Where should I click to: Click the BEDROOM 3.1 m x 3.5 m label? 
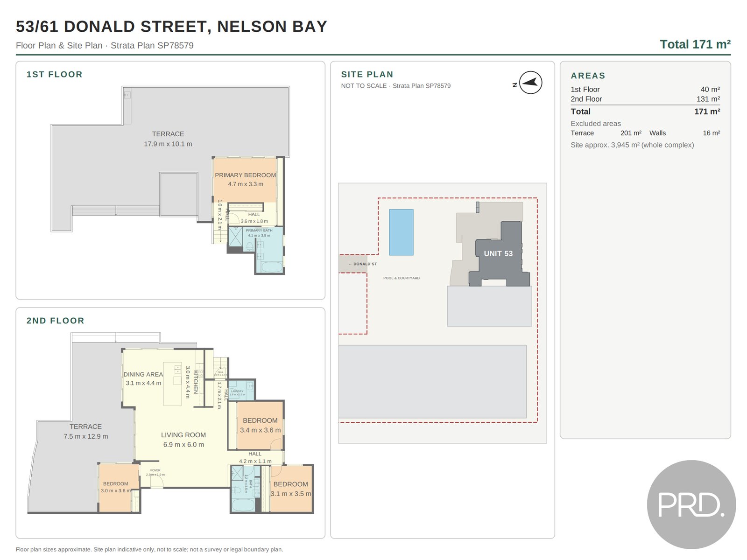[290, 489]
